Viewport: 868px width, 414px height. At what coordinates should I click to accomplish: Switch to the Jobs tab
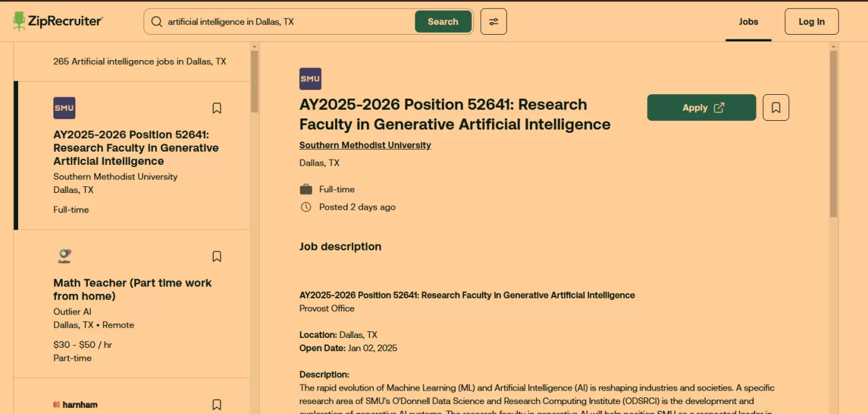click(748, 21)
